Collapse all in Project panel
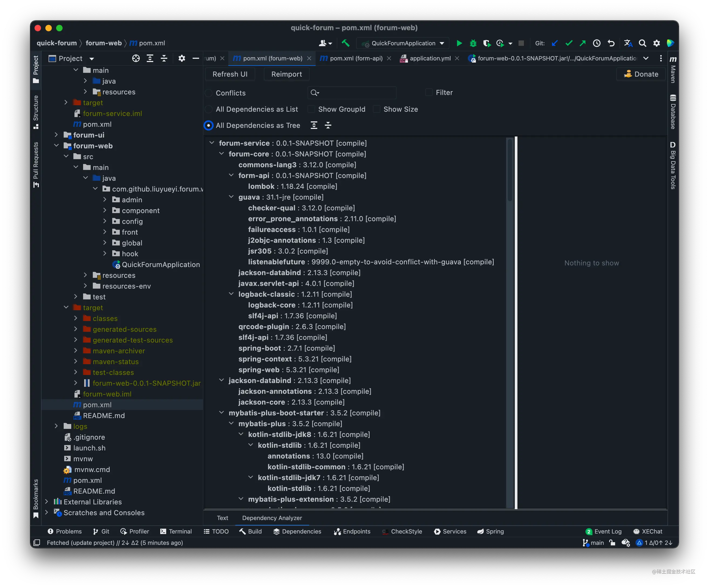Viewport: 709px width, 588px height. 164,58
